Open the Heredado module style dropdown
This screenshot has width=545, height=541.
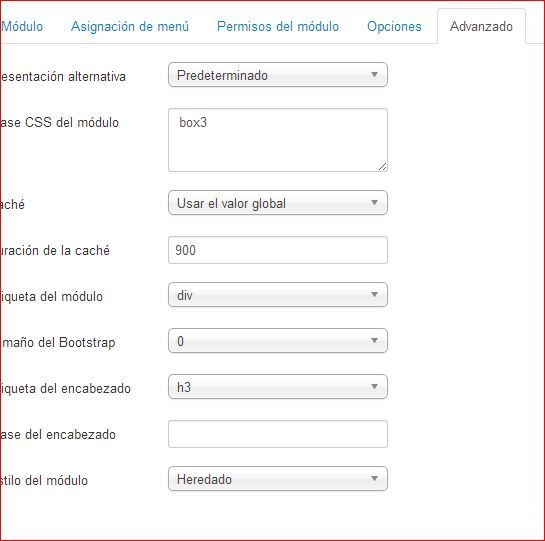pos(278,479)
